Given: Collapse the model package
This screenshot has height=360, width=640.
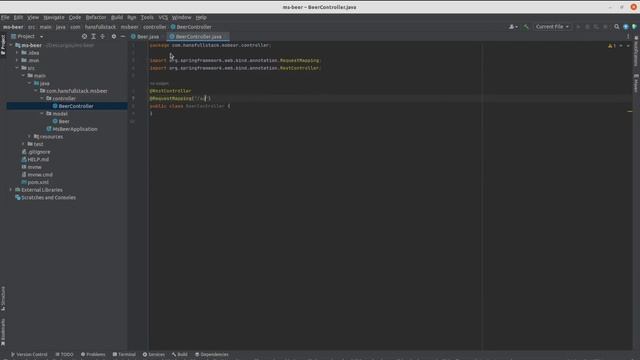Looking at the screenshot, I should point(42,113).
